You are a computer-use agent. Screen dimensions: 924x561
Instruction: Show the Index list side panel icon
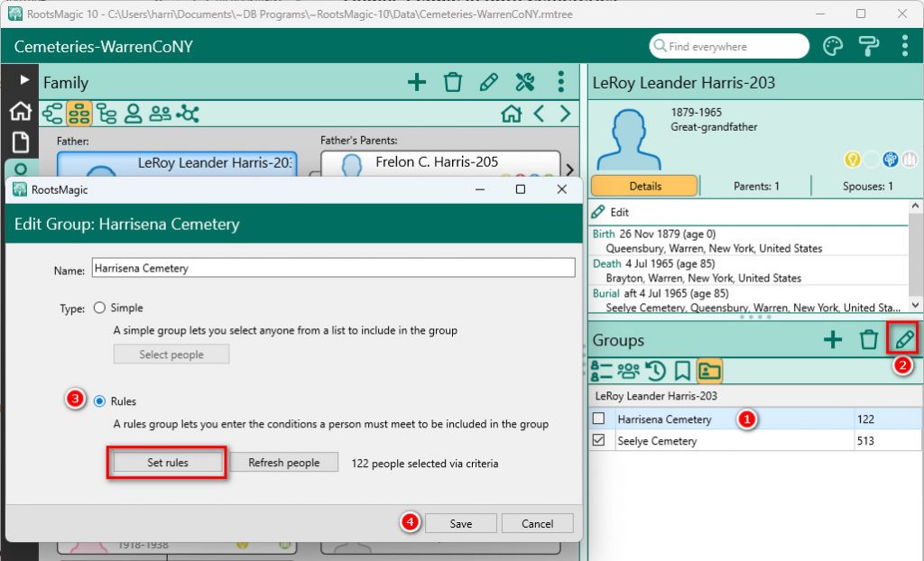602,371
